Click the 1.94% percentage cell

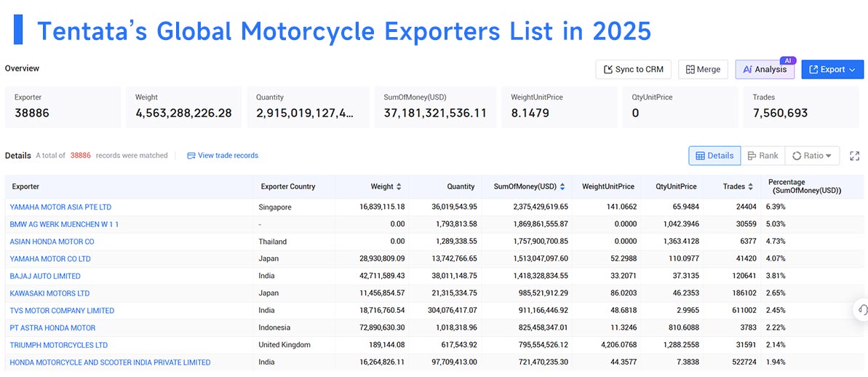tap(776, 362)
